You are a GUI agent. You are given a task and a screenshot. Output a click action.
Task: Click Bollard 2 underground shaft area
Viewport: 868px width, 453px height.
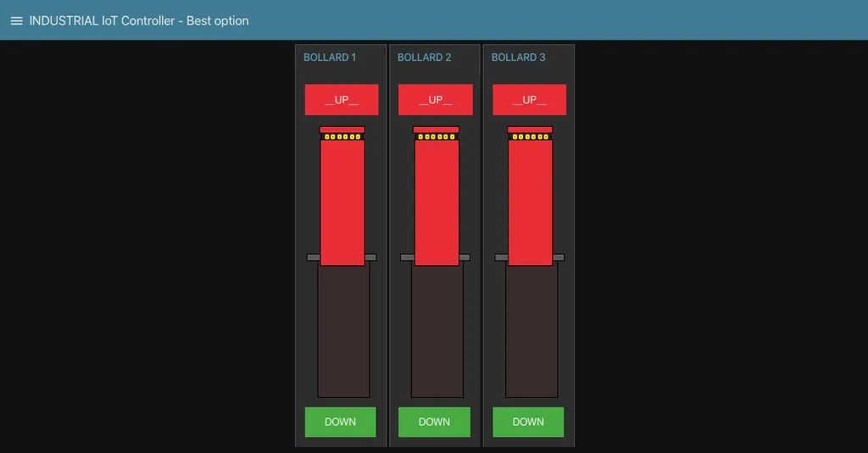(x=437, y=331)
